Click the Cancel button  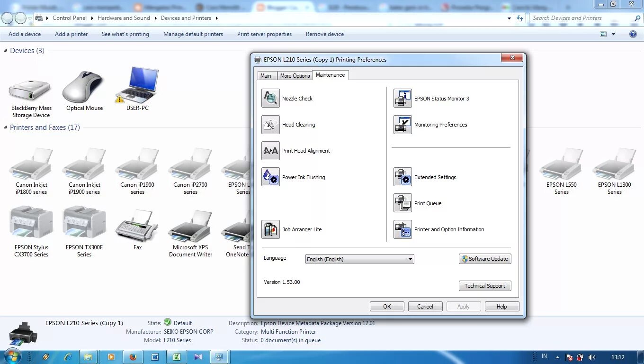[425, 307]
